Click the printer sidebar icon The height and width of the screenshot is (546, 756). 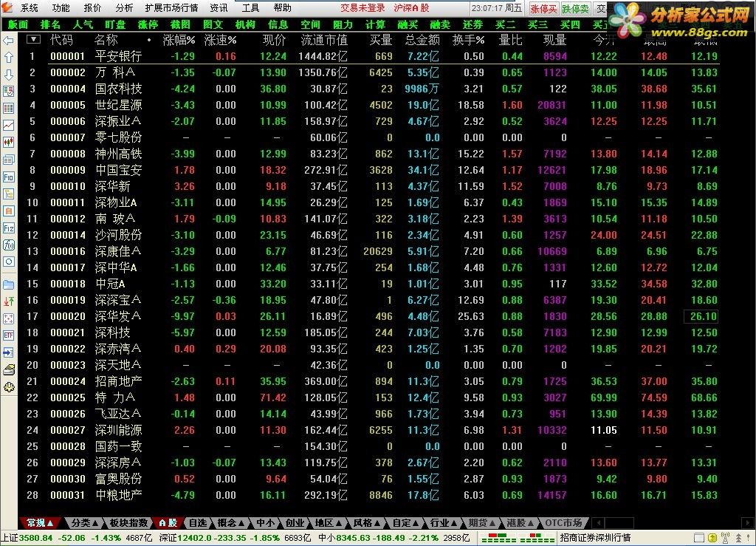coord(8,370)
